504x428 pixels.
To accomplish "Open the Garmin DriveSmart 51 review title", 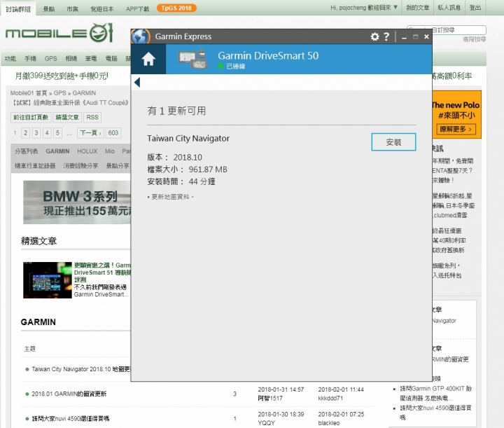I will point(102,272).
